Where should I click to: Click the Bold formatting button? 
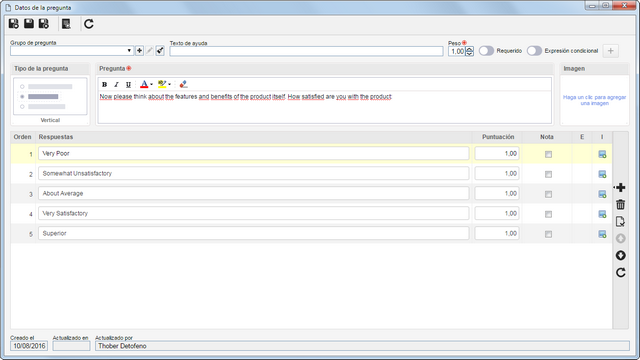(x=104, y=84)
